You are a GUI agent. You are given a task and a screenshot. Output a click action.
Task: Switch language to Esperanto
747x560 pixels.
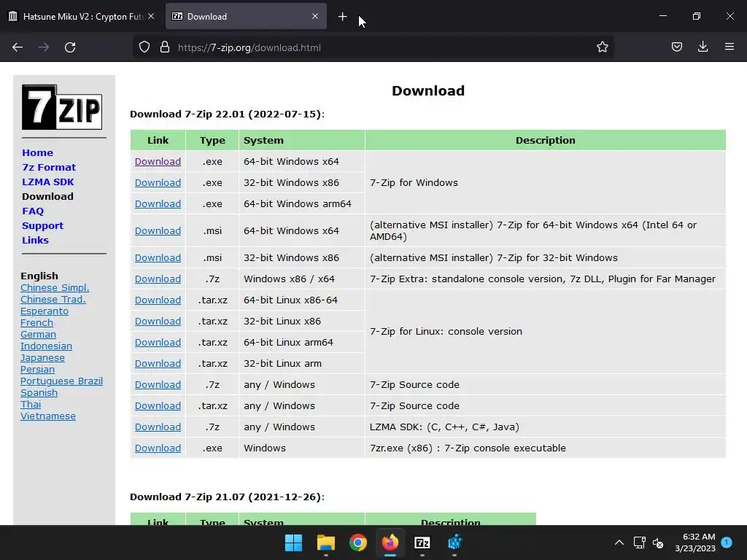tap(44, 311)
